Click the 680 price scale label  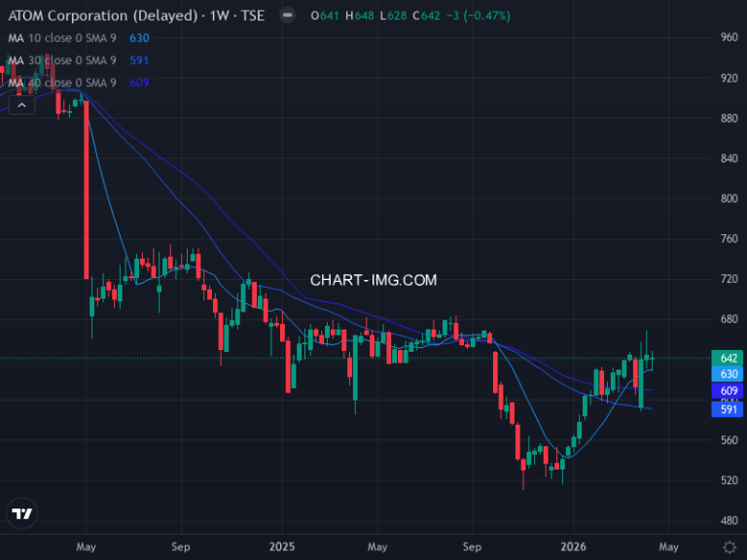(x=729, y=319)
